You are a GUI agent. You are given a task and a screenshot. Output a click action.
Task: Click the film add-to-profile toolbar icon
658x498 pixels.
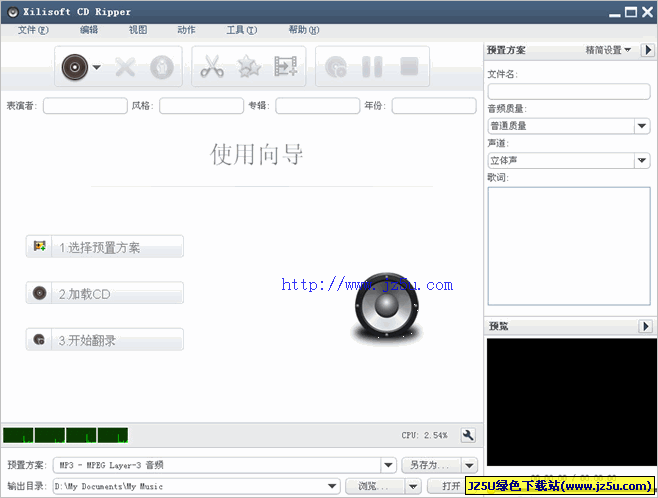pyautogui.click(x=286, y=66)
